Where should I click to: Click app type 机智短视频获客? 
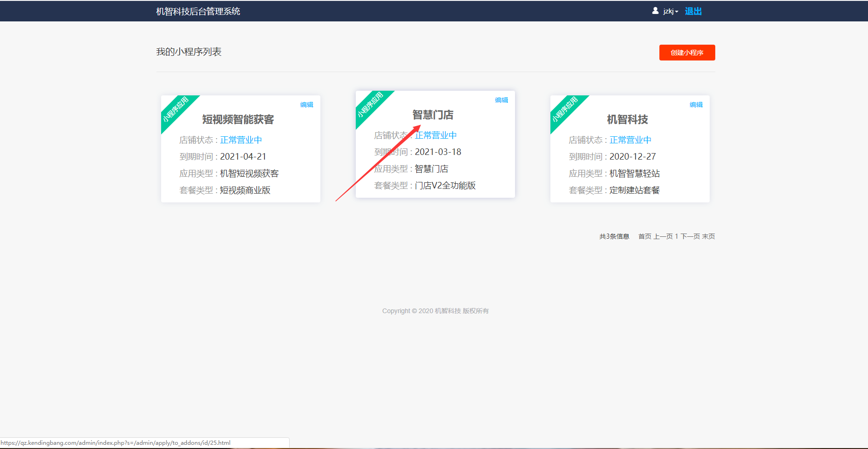249,174
